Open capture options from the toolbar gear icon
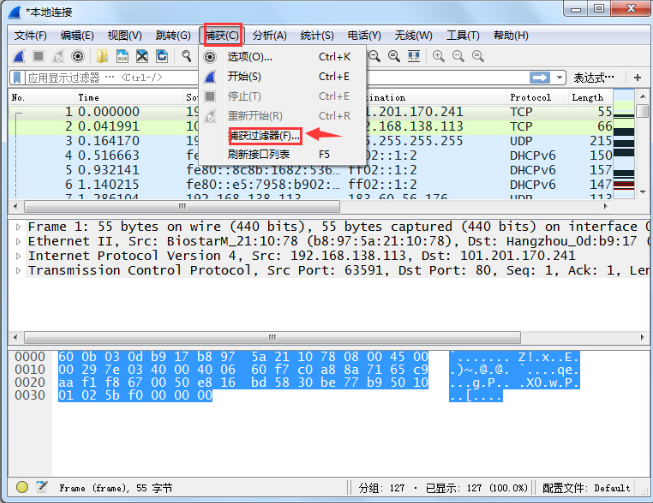Screen dimensions: 653x503 click(x=78, y=56)
